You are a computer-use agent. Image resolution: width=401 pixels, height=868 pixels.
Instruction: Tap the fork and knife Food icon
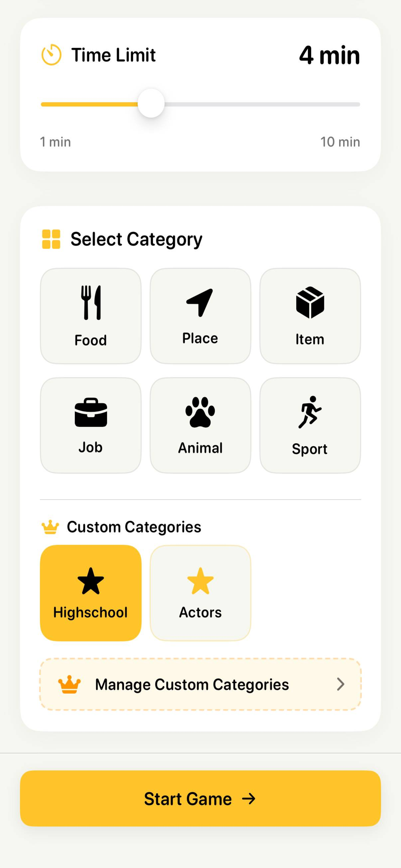click(91, 303)
